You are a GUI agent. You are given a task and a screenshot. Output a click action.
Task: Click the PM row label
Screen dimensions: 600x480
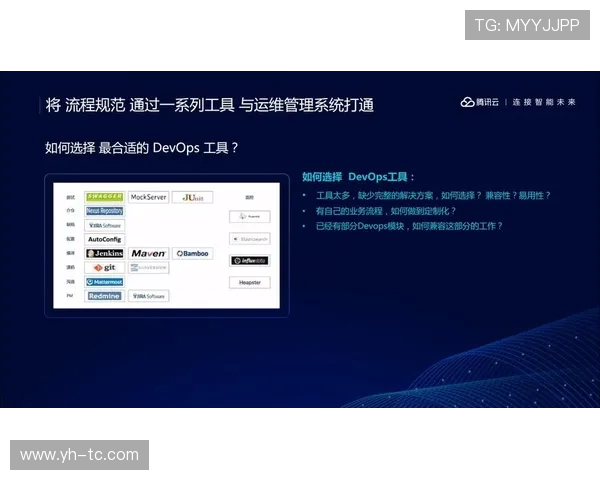(x=70, y=296)
